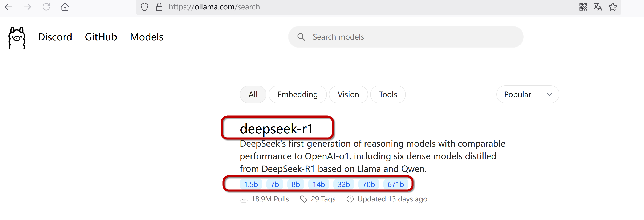
Task: Click the 8b size tag
Action: coord(295,184)
